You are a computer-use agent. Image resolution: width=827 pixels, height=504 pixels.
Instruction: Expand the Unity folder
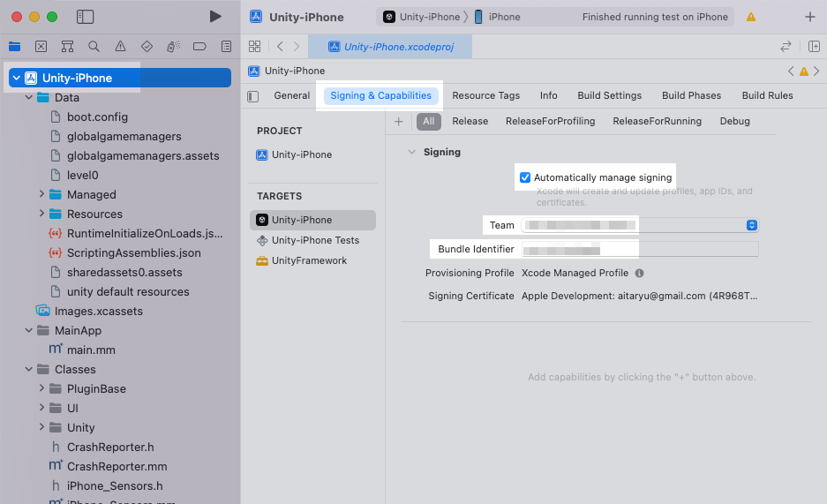coord(41,427)
